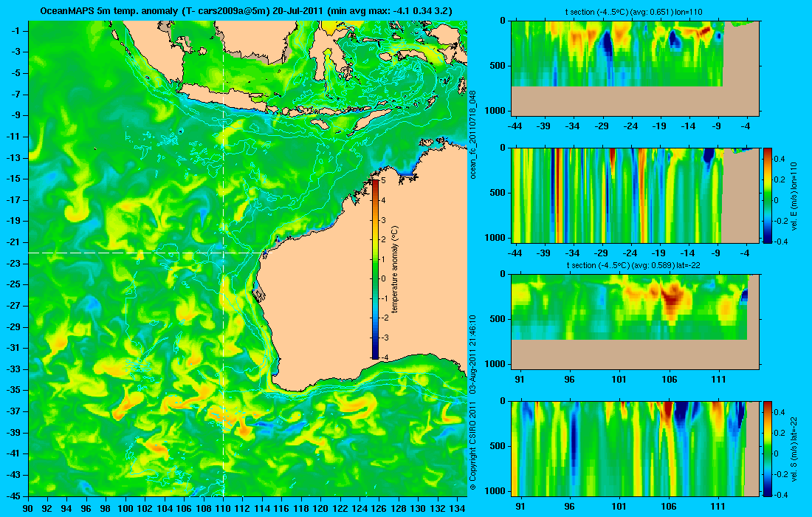Image resolution: width=812 pixels, height=517 pixels.
Task: Click the vel. E (m/s) colorbar
Action: 768,195
